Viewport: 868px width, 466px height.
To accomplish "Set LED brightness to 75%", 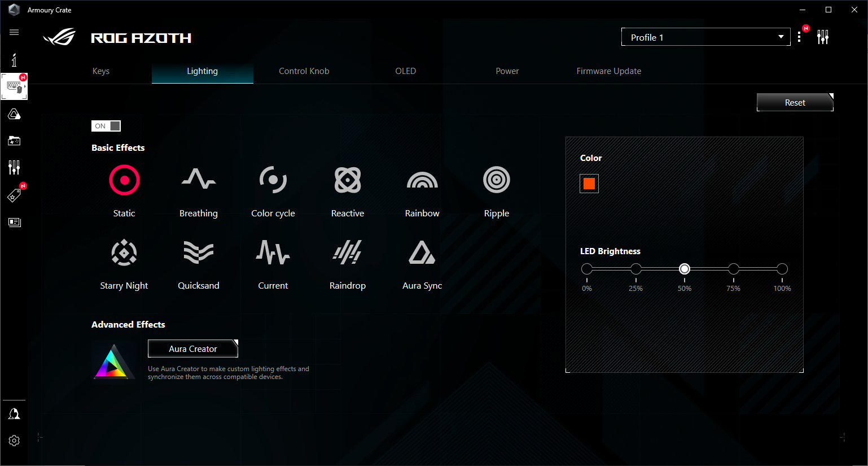I will (x=734, y=269).
